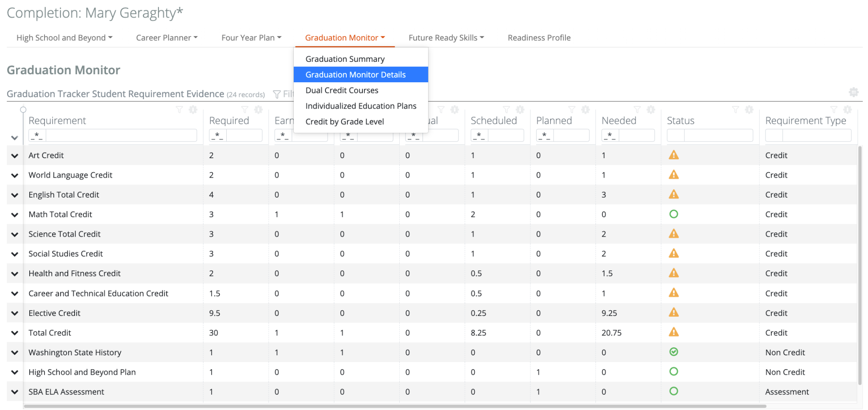The width and height of the screenshot is (868, 410).
Task: Expand the Health and Fitness Credit row
Action: pos(15,274)
